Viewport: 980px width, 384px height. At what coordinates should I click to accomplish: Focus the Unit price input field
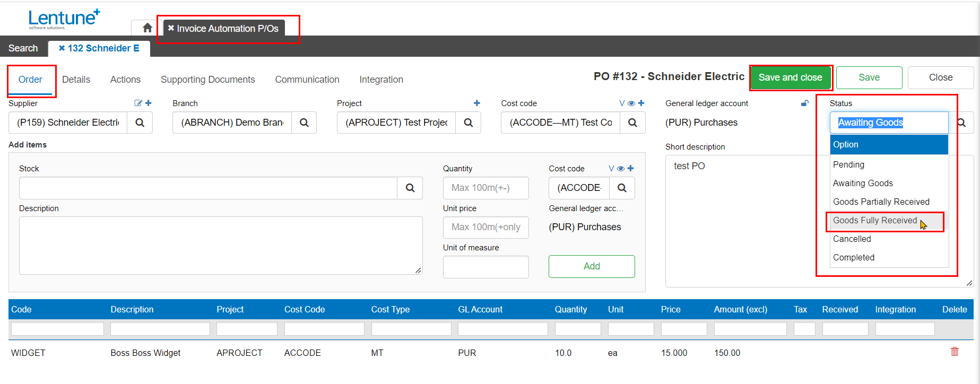click(485, 227)
